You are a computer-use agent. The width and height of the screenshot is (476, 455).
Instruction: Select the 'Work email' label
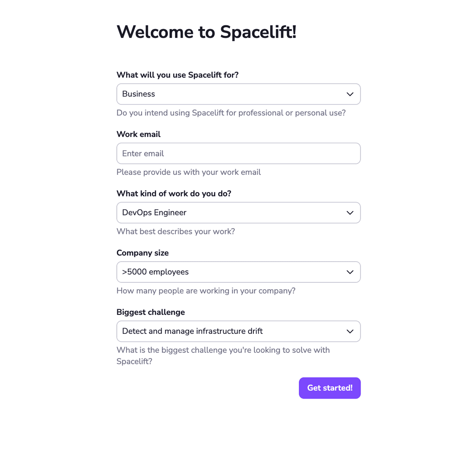click(x=138, y=134)
